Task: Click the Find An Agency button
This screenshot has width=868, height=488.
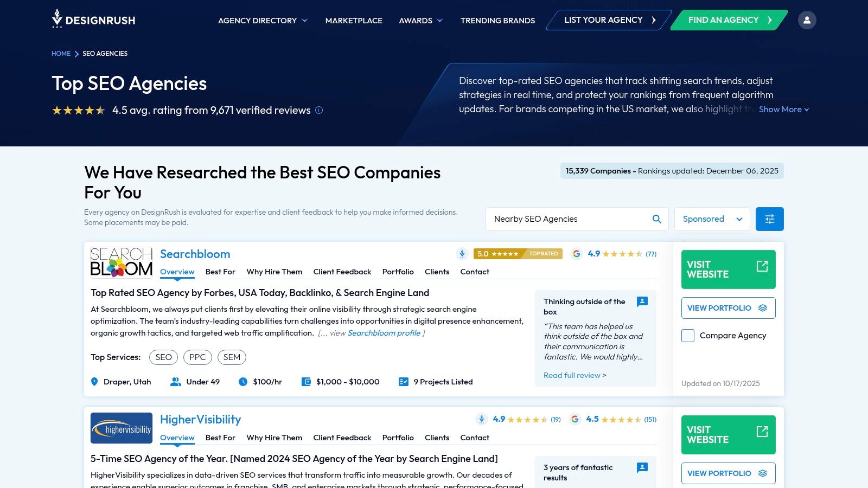Action: pyautogui.click(x=729, y=20)
